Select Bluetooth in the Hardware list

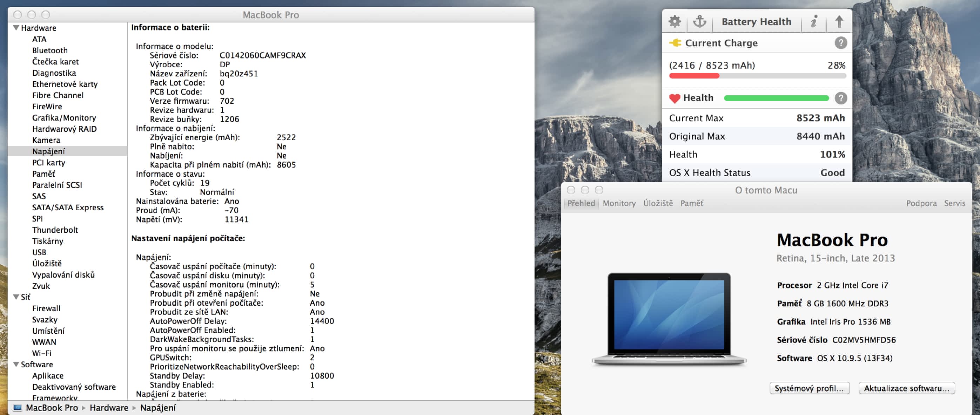[50, 50]
